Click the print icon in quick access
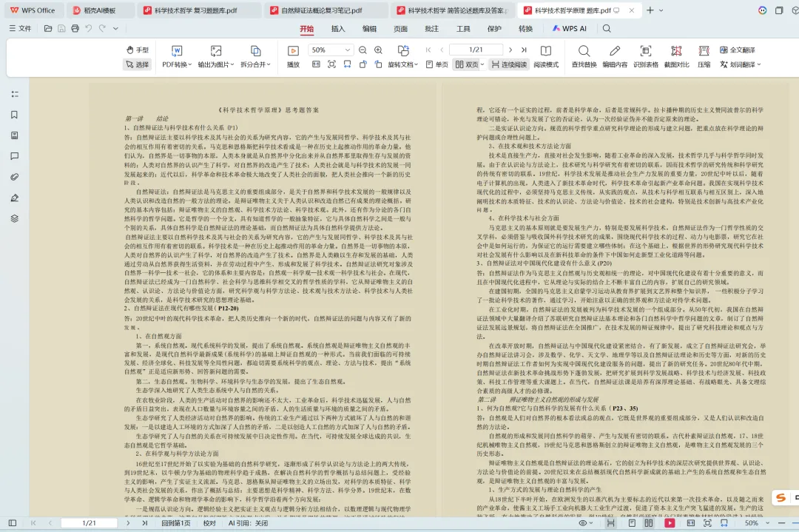The height and width of the screenshot is (532, 799). (x=75, y=29)
